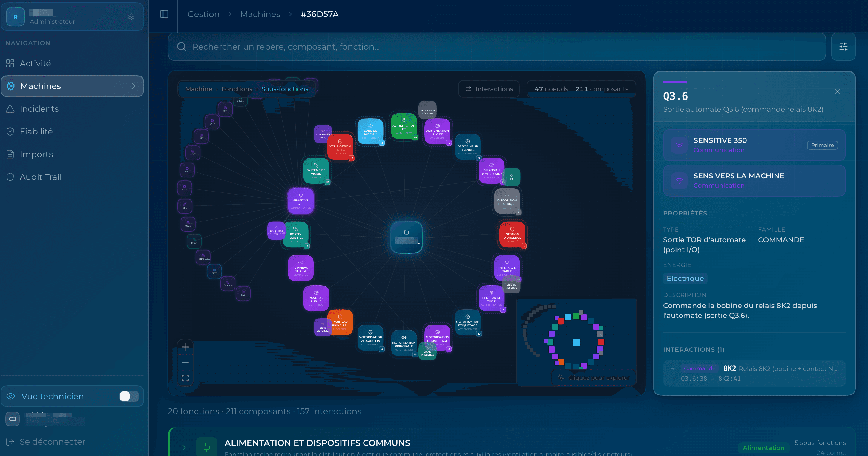The width and height of the screenshot is (868, 456).
Task: Toggle Interactions display in graph
Action: pyautogui.click(x=489, y=89)
